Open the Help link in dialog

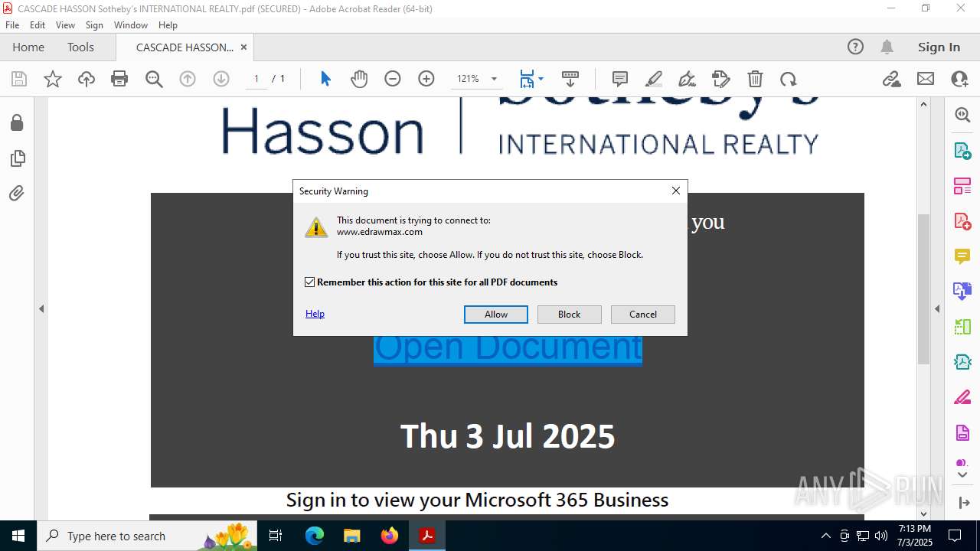(x=315, y=314)
